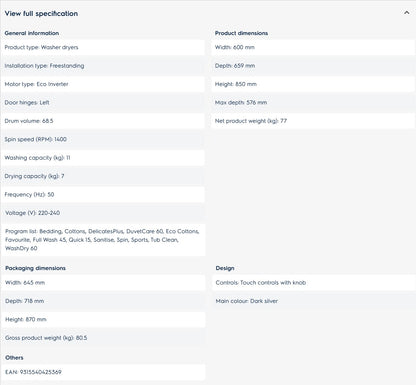The width and height of the screenshot is (416, 385).
Task: Select the Washing capacity (kg) row
Action: 103,158
